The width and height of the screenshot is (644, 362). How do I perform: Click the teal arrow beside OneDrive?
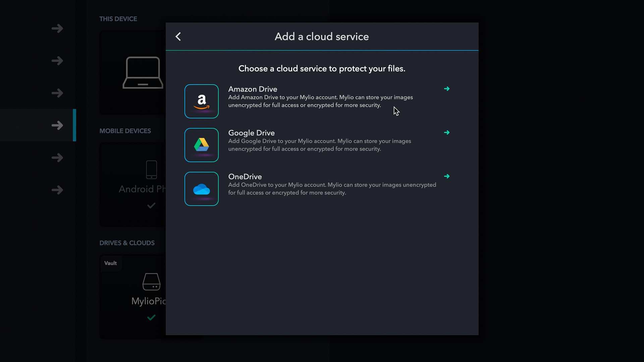coord(447,176)
